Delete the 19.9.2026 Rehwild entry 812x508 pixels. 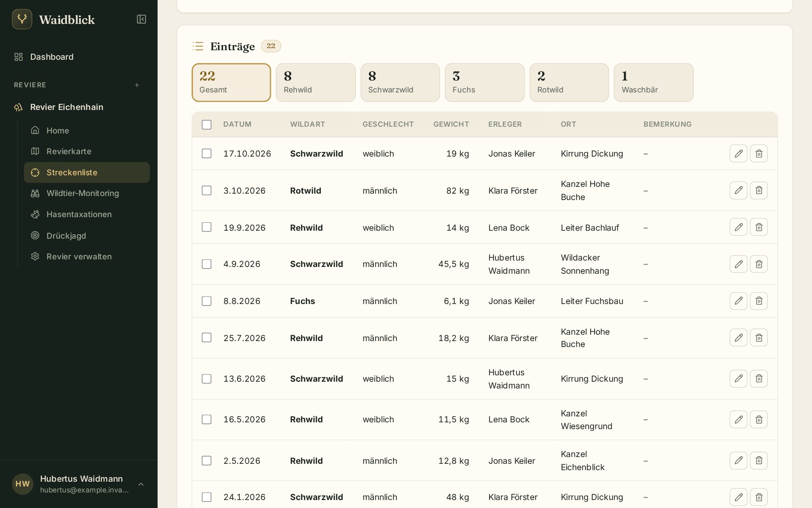point(759,227)
